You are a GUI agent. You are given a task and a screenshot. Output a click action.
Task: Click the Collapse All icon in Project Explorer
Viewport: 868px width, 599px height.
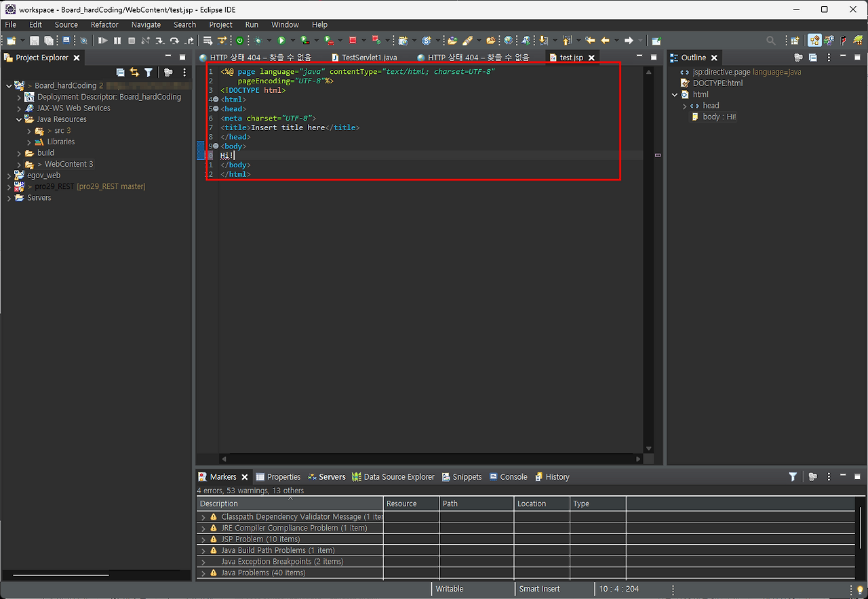pos(121,73)
